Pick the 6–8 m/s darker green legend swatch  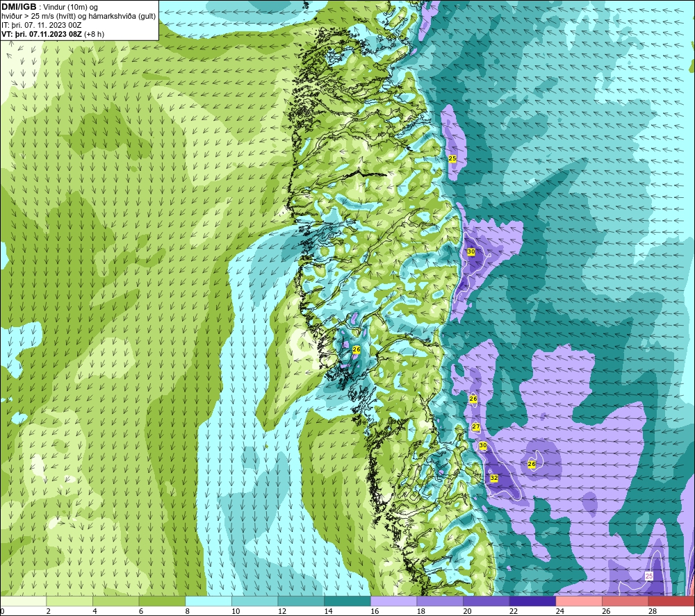point(162,601)
